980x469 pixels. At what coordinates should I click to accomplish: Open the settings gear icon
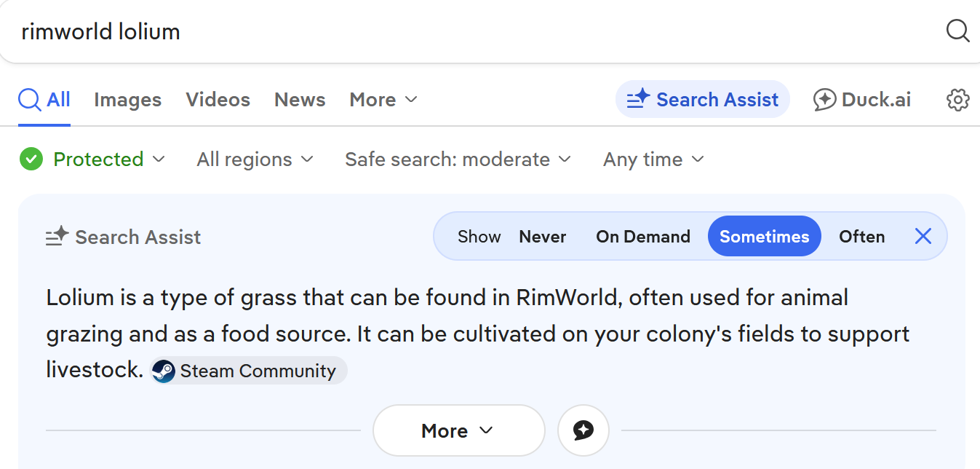[958, 100]
